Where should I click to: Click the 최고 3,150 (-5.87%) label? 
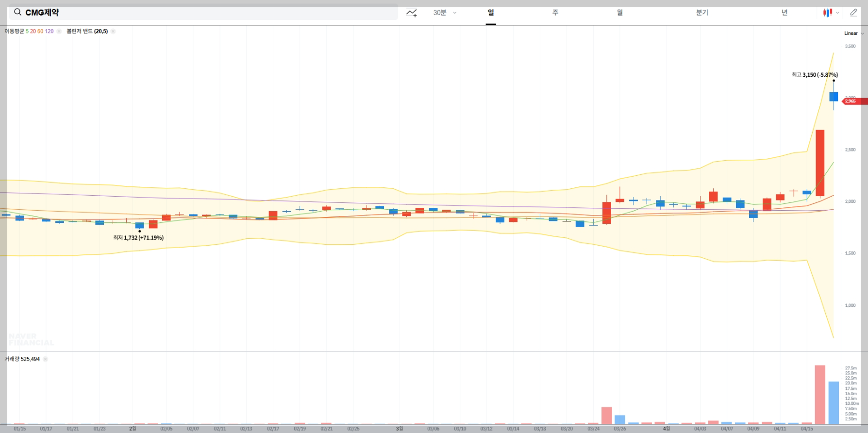pyautogui.click(x=815, y=75)
